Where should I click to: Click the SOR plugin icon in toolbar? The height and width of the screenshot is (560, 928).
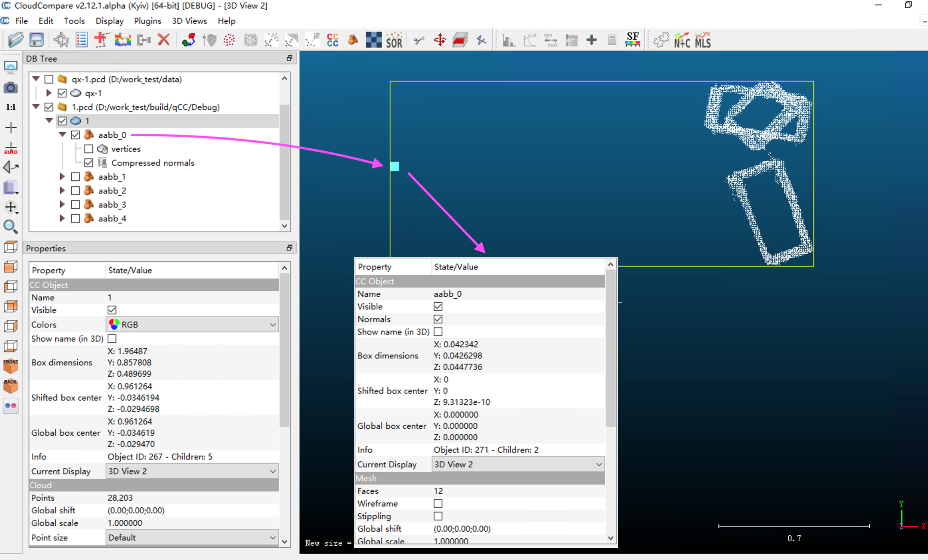(x=392, y=41)
